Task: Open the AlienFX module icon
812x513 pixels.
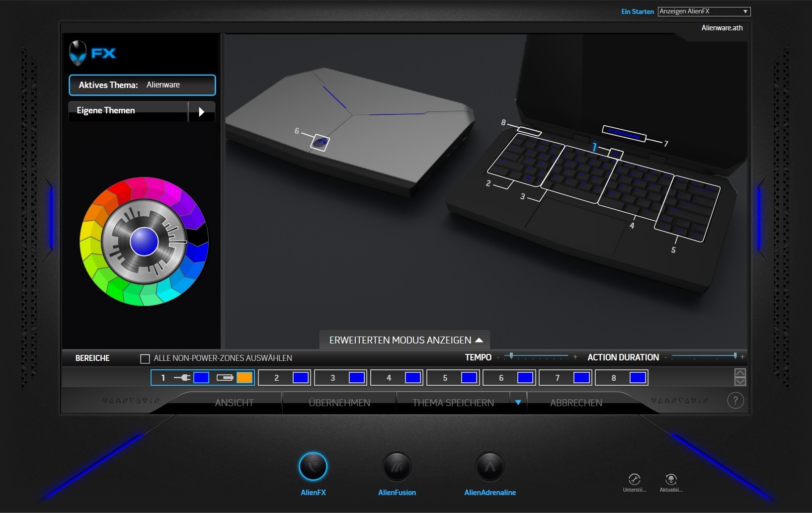Action: (x=313, y=466)
